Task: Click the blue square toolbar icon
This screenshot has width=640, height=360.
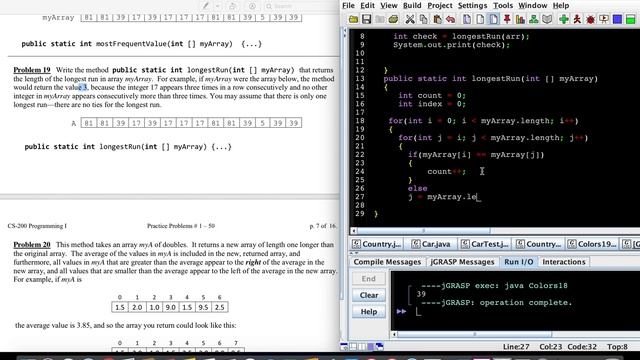Action: coord(617,19)
